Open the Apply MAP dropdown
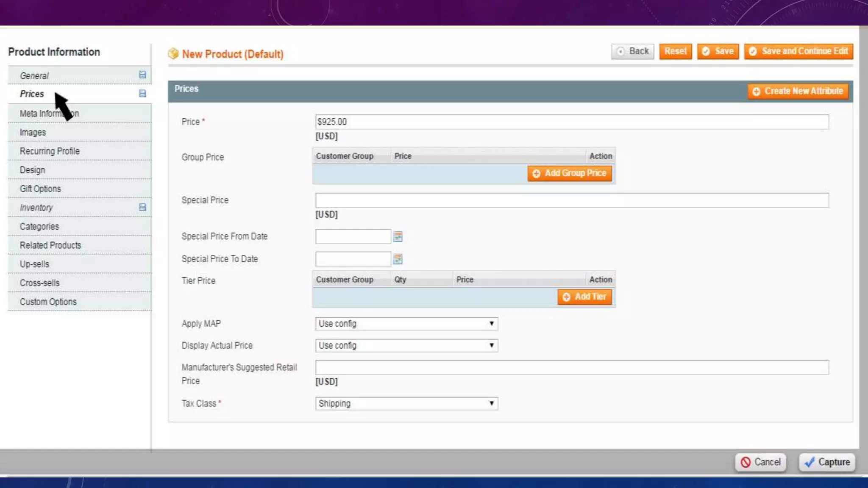Image resolution: width=868 pixels, height=488 pixels. pyautogui.click(x=406, y=324)
